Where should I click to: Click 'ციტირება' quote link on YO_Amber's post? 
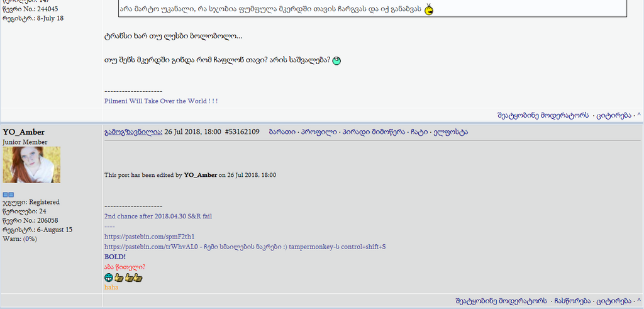tap(614, 301)
